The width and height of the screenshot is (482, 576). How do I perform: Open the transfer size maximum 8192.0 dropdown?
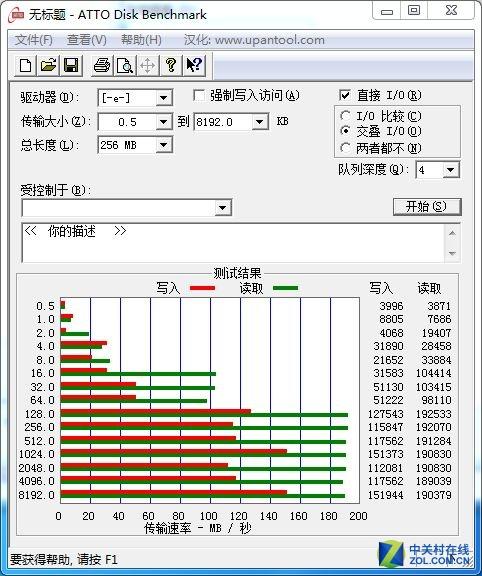[259, 122]
